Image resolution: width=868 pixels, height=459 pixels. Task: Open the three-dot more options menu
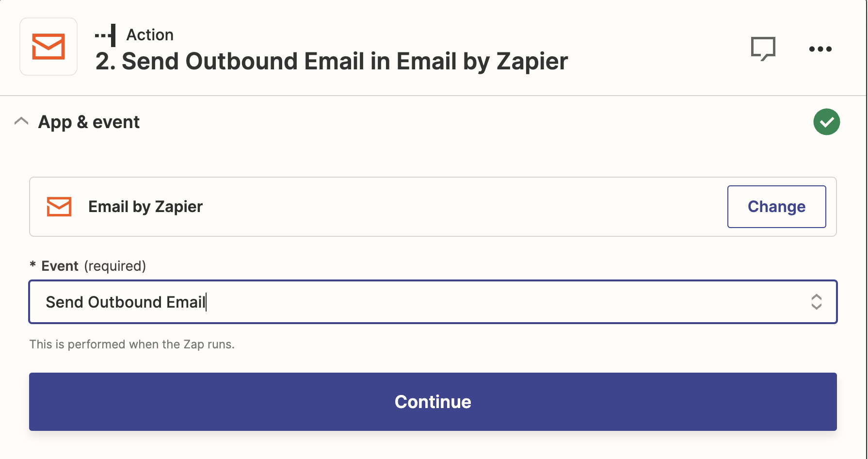click(820, 49)
